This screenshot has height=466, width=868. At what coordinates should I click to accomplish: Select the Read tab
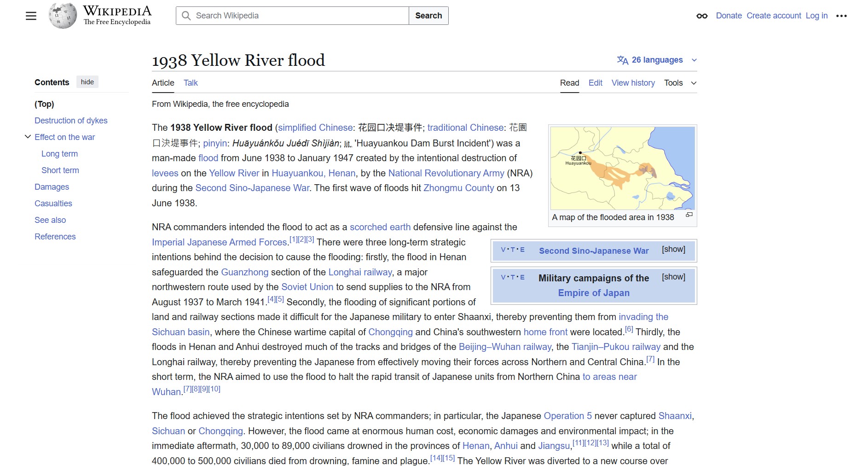[x=569, y=83]
